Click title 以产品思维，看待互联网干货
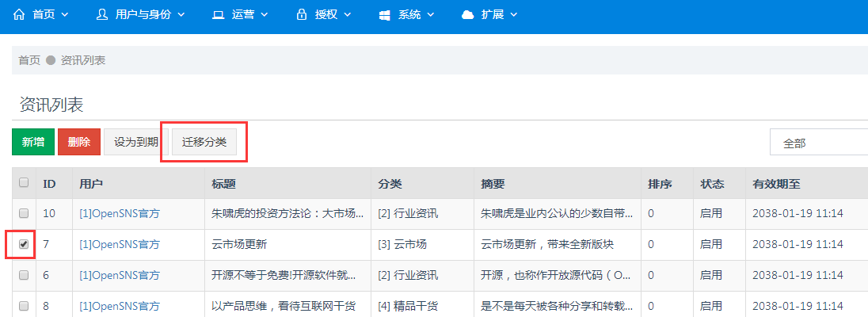 tap(284, 306)
